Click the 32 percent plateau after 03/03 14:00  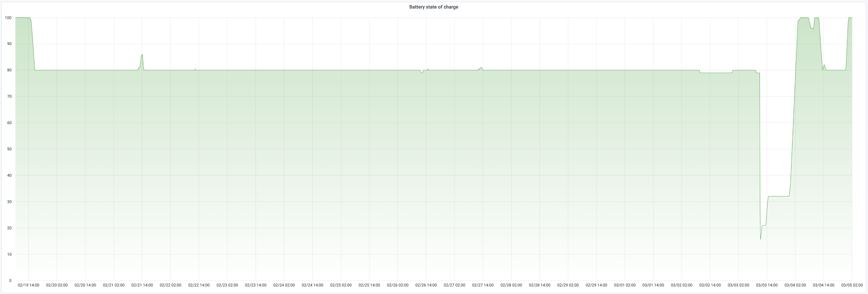[x=778, y=196]
